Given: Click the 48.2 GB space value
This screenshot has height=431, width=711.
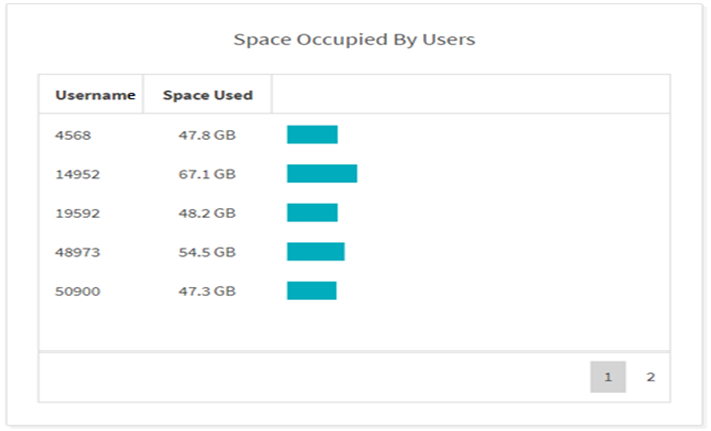Looking at the screenshot, I should point(208,213).
